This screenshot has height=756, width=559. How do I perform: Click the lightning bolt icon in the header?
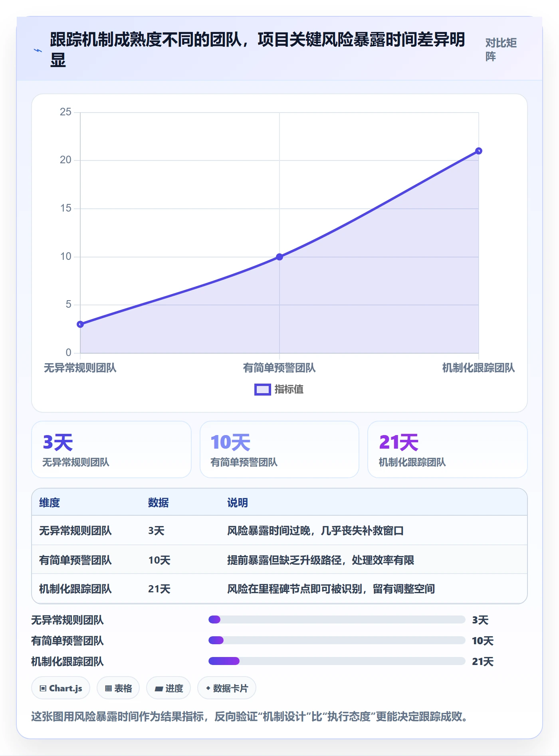point(38,50)
